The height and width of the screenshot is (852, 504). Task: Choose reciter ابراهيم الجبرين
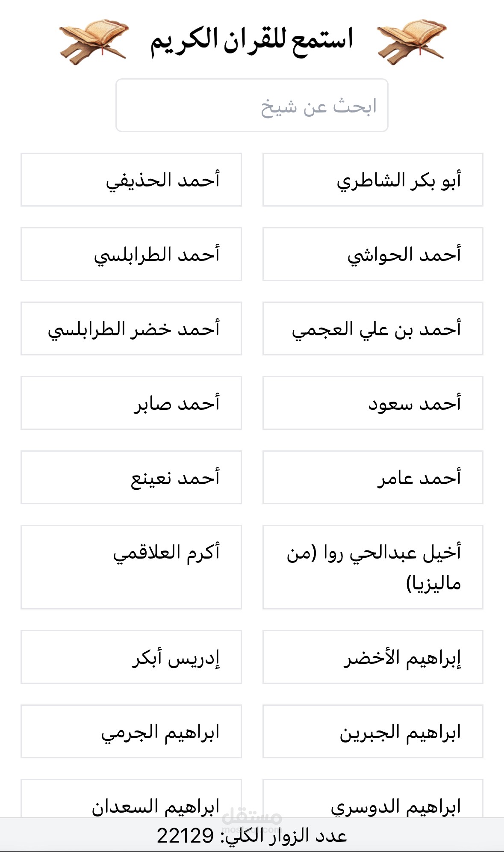373,731
